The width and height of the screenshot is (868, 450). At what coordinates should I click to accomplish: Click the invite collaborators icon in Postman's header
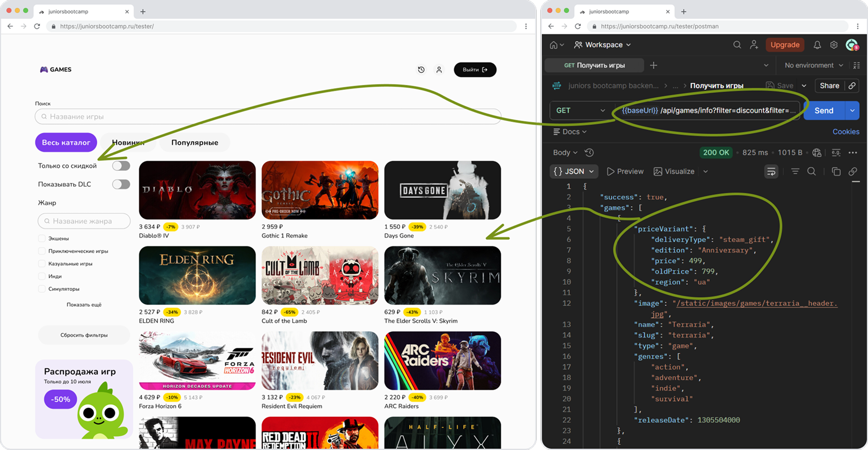pos(754,45)
